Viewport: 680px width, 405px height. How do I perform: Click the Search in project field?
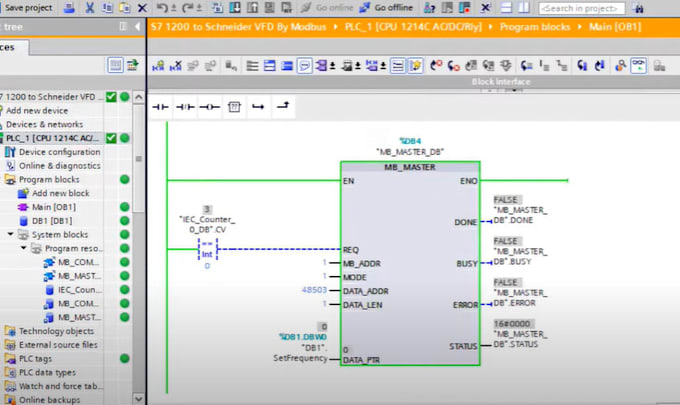pyautogui.click(x=582, y=8)
